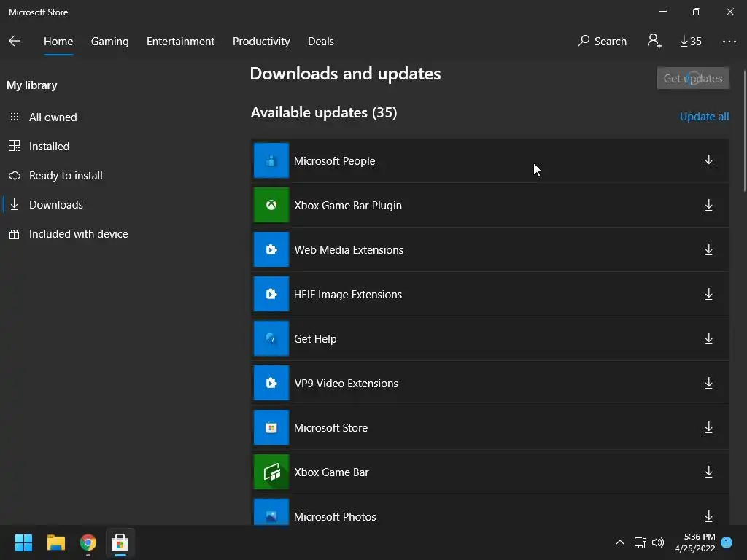Open the Web Media Extensions tile icon
The height and width of the screenshot is (560, 747).
[271, 249]
